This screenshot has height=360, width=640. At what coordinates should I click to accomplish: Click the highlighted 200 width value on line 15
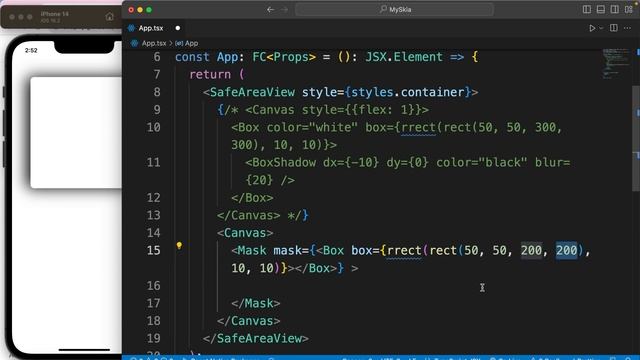click(x=531, y=250)
